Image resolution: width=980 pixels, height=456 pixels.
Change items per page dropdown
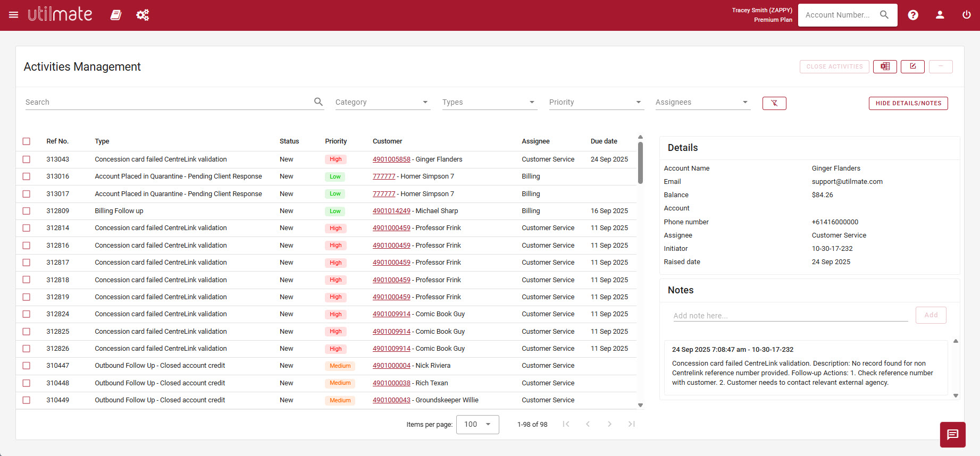(x=477, y=424)
